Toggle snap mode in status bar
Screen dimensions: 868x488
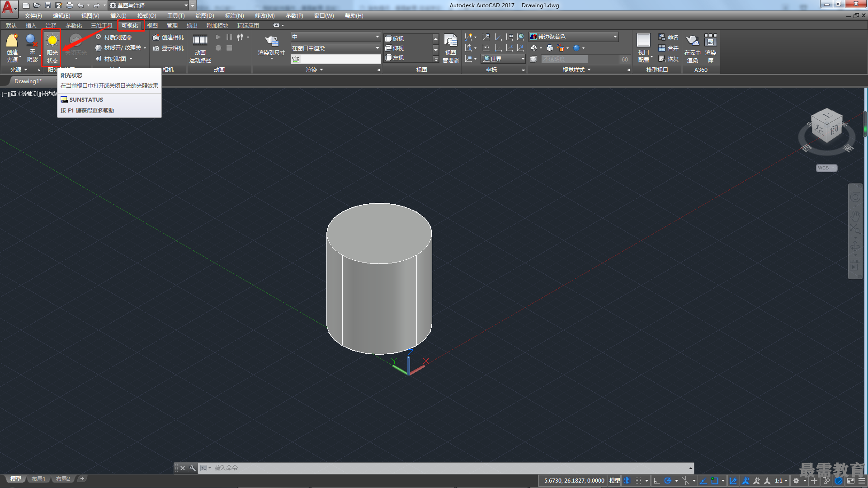637,481
